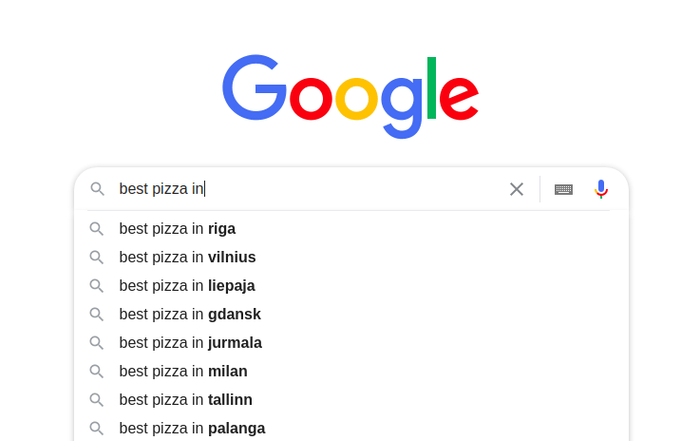Focus the search input with best pizza in
The image size is (700, 441).
pyautogui.click(x=308, y=189)
